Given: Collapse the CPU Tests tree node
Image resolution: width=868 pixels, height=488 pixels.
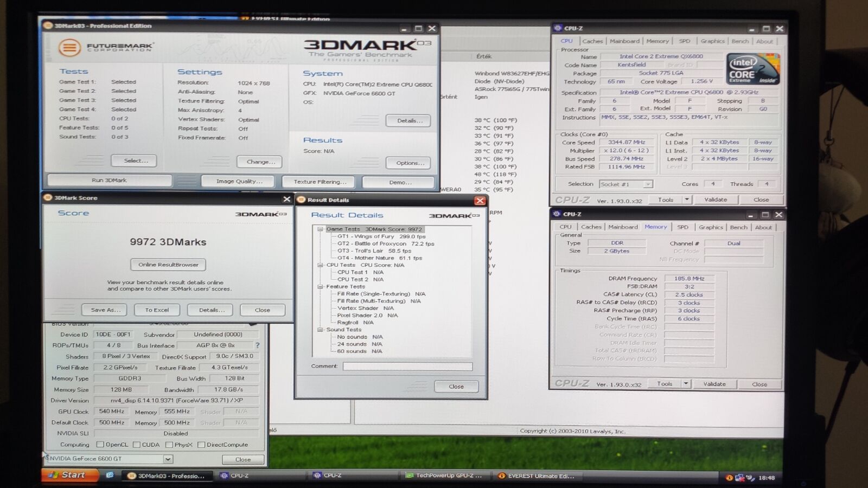Looking at the screenshot, I should [x=320, y=265].
